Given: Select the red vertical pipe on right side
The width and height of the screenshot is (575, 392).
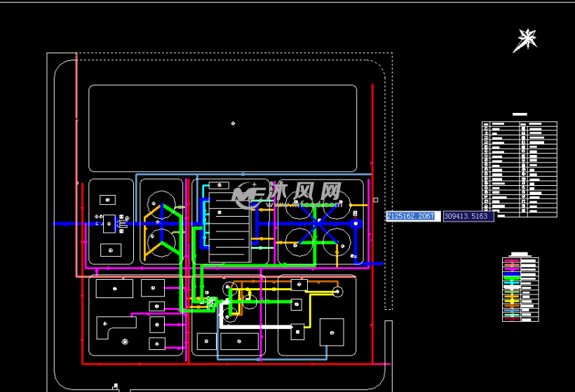Looking at the screenshot, I should coord(372,140).
